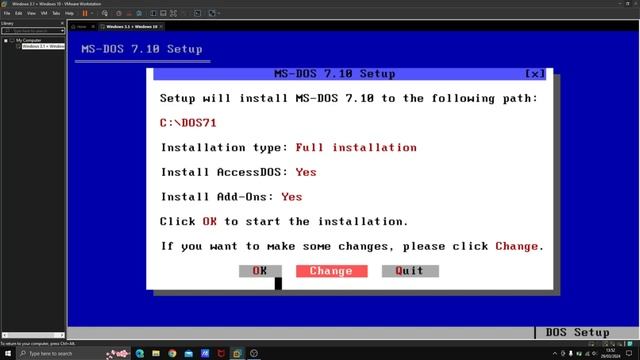The width and height of the screenshot is (640, 360).
Task: Open the File menu in VMware
Action: click(x=7, y=13)
